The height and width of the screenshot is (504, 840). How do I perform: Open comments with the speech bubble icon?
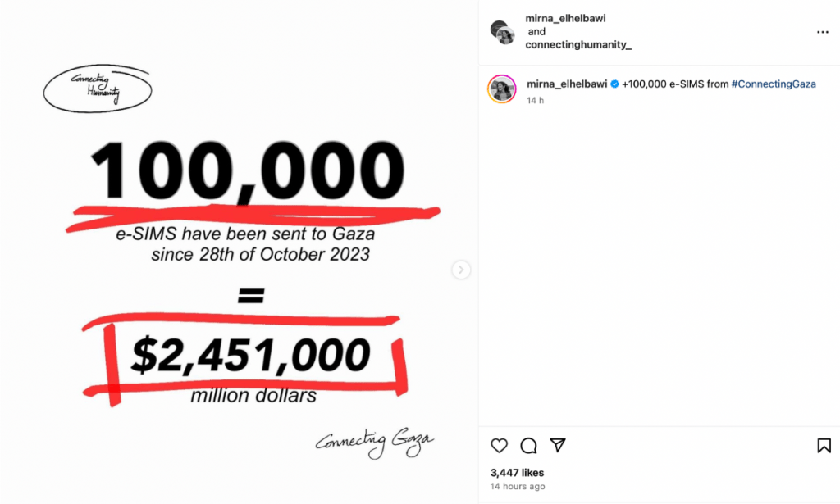(x=529, y=446)
